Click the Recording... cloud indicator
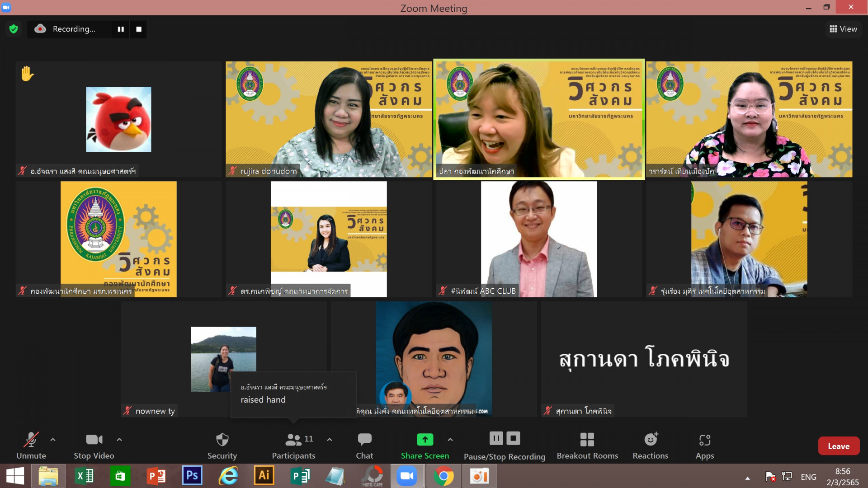Viewport: 868px width, 488px height. pyautogui.click(x=66, y=29)
